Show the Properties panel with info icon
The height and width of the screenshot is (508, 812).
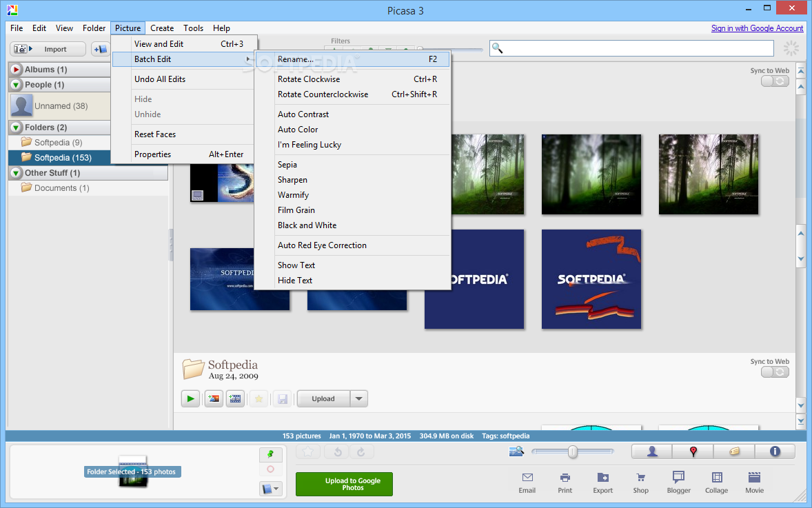point(775,451)
